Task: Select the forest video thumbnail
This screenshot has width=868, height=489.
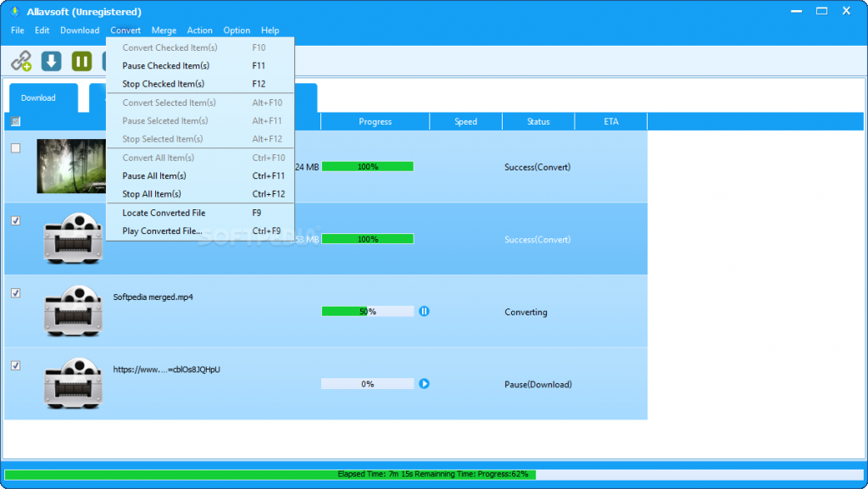Action: (71, 166)
